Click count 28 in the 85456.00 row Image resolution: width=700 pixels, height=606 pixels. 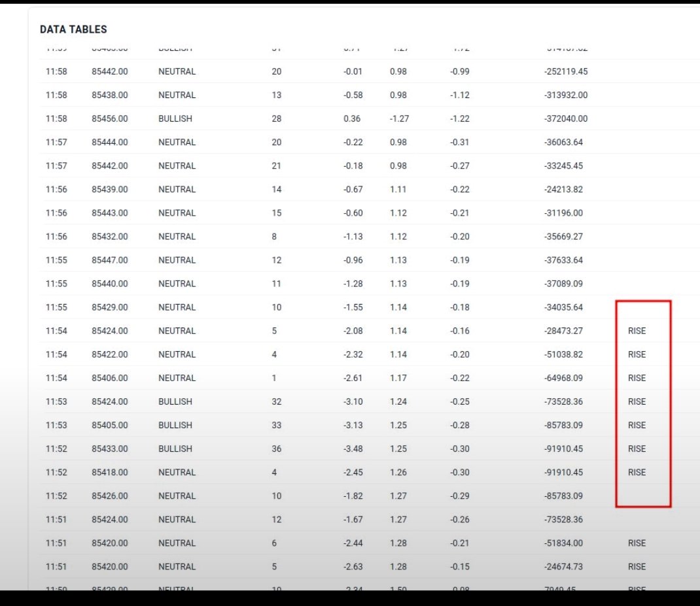click(276, 119)
